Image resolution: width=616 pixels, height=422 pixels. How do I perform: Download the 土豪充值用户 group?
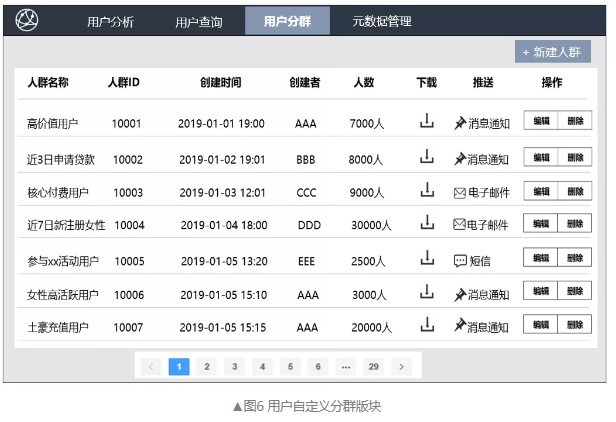pos(427,325)
